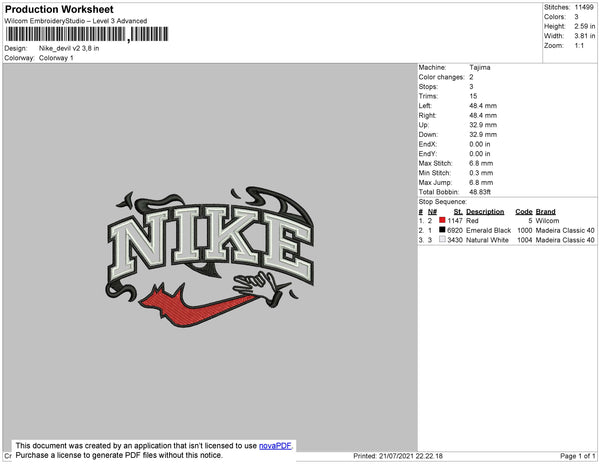Click the 'St.' column header

[458, 212]
